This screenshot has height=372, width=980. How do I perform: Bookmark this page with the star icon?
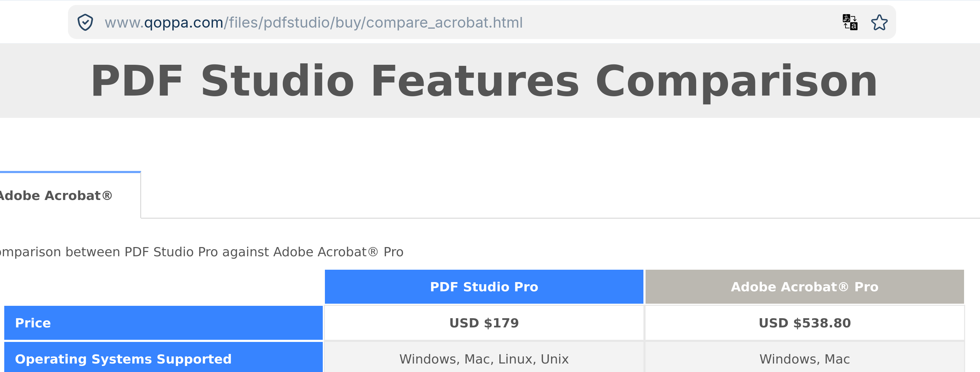click(879, 22)
